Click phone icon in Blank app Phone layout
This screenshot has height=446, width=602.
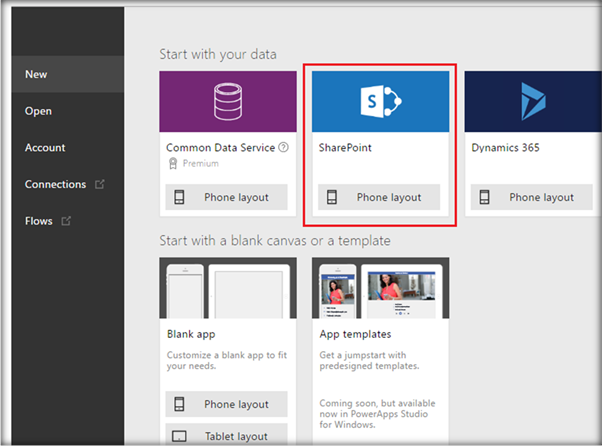coord(179,404)
